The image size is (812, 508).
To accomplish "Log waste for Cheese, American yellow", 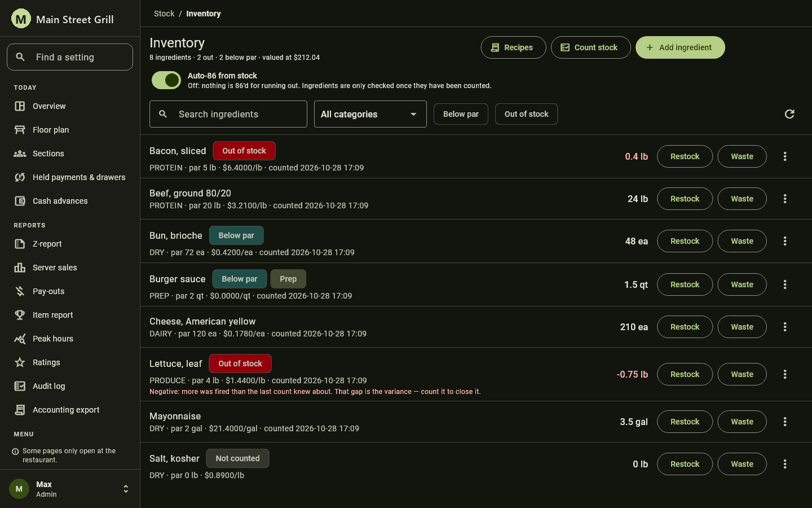I will (742, 327).
